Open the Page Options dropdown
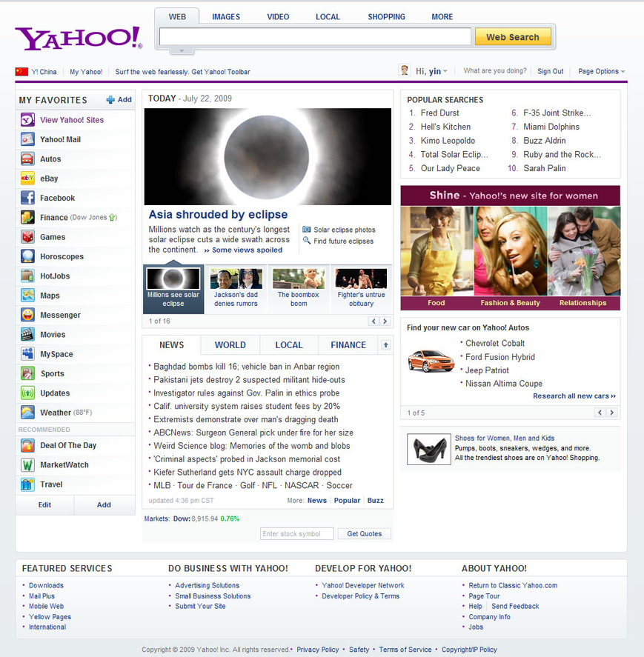This screenshot has width=644, height=657. [601, 72]
